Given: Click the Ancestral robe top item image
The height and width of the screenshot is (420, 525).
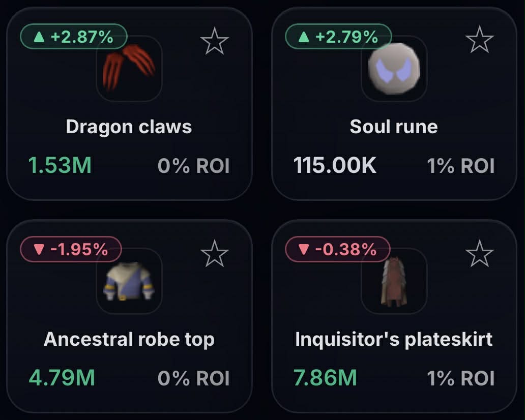Looking at the screenshot, I should [x=129, y=281].
